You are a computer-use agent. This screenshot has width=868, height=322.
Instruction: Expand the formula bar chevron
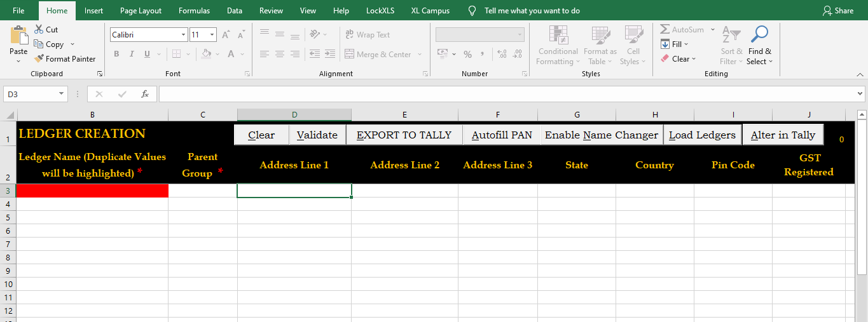coord(860,94)
